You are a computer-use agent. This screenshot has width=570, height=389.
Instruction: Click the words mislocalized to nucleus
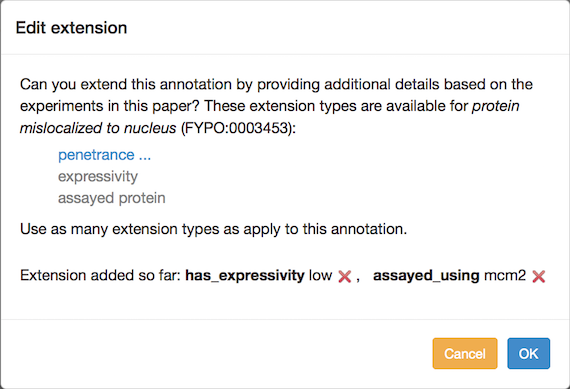pos(98,128)
